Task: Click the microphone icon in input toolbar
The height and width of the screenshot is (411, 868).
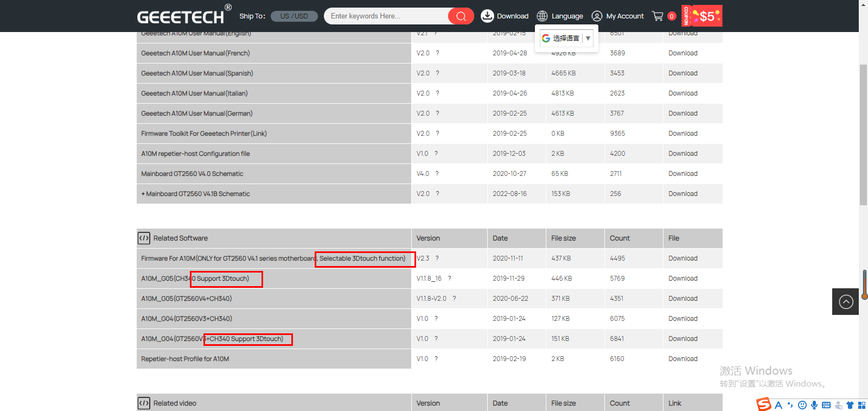Action: coord(814,405)
